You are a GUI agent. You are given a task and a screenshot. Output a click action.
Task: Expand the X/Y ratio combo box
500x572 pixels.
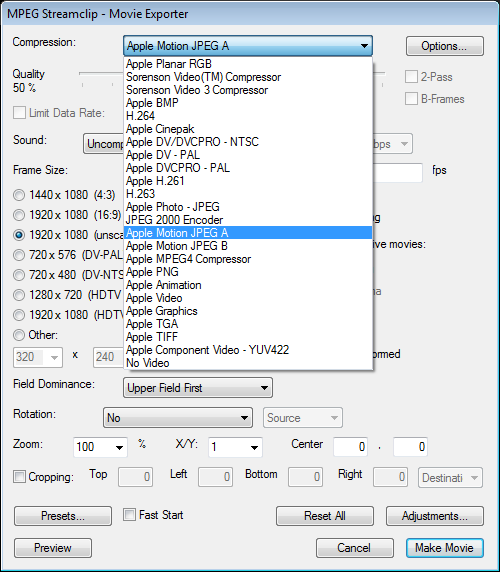254,447
